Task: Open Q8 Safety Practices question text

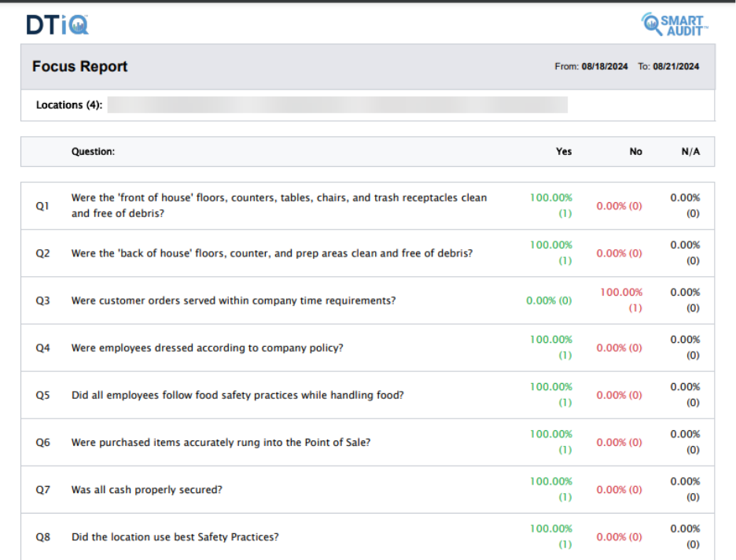Action: coord(175,537)
